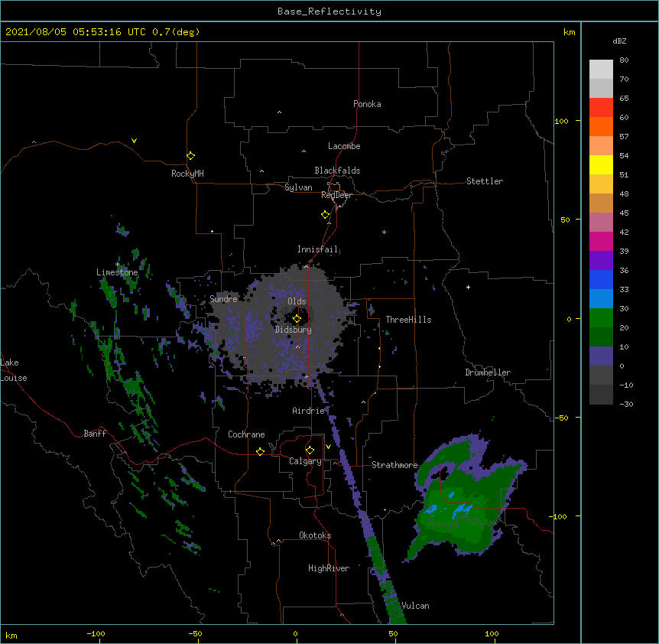Click the blue core of the storm southeast of Strathmore
Viewport: 659px width, 644px height.
tap(460, 511)
